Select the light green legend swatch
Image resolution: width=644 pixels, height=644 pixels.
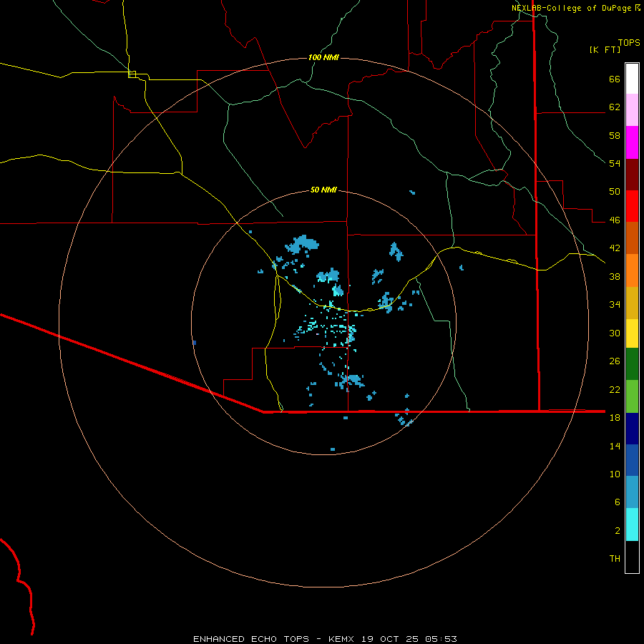[x=632, y=396]
